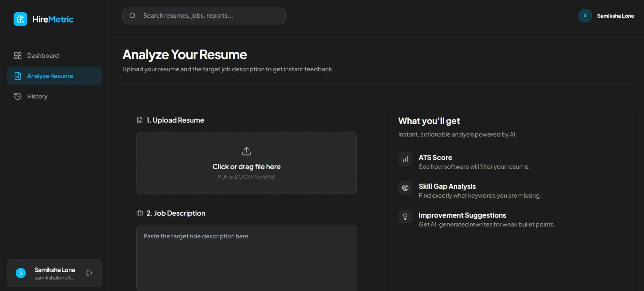Click 'Get AI-generated rewrites for weak bullet points.'
644x291 pixels.
487,224
